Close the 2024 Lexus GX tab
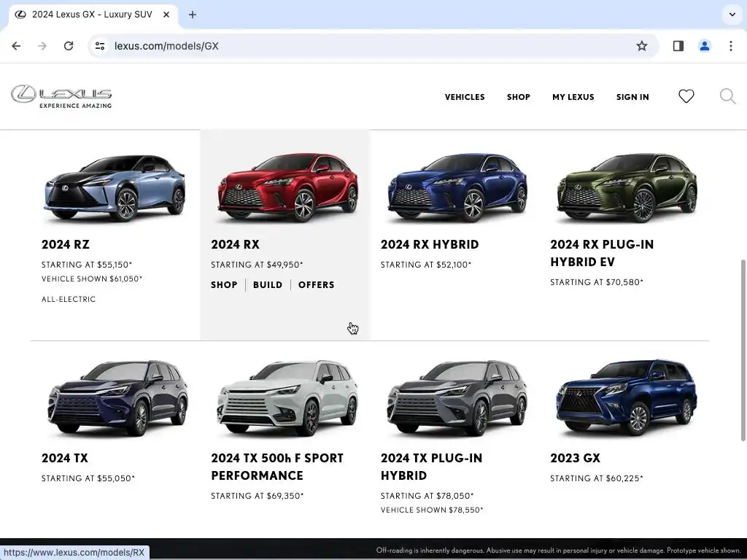Viewport: 747px width, 560px height. point(166,15)
